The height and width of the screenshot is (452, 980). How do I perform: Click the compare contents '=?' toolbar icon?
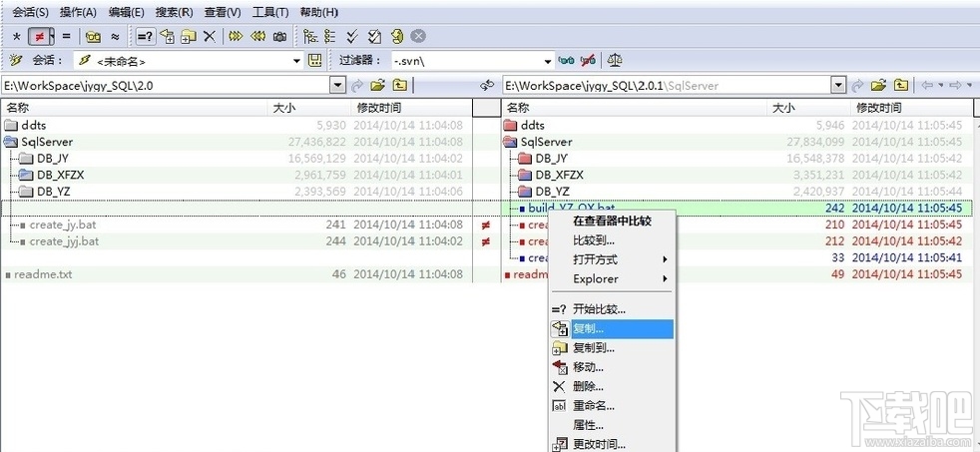pos(145,36)
